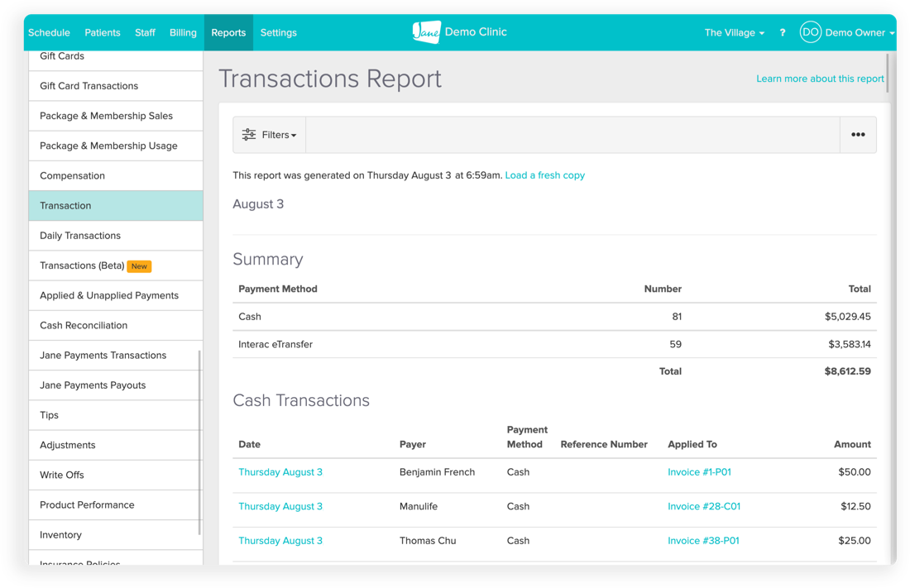Click the DO user avatar circle
The width and height of the screenshot is (910, 588).
tap(810, 32)
